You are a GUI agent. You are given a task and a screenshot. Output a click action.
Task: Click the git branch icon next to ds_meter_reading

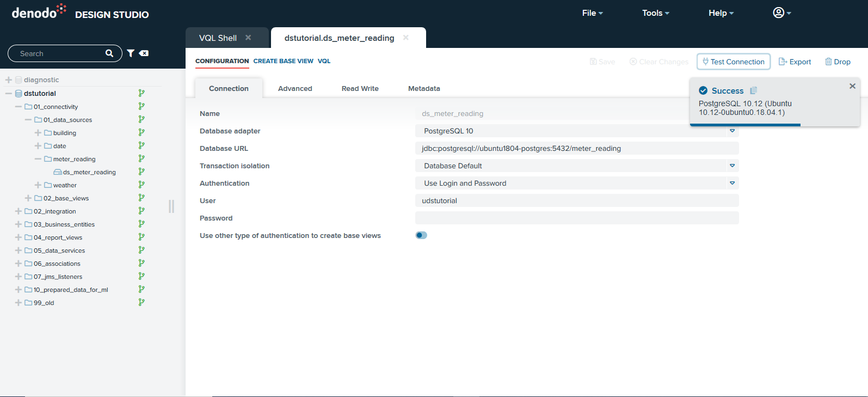[141, 172]
